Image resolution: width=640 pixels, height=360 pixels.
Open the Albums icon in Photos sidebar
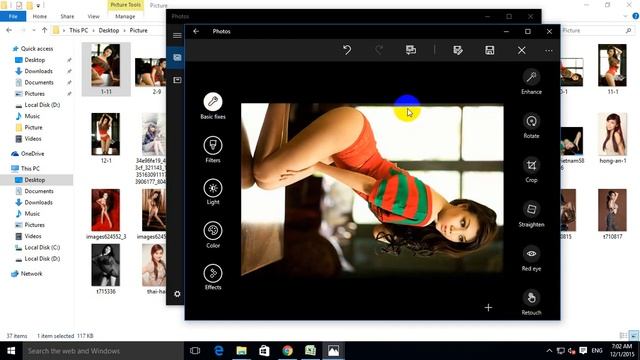click(177, 80)
